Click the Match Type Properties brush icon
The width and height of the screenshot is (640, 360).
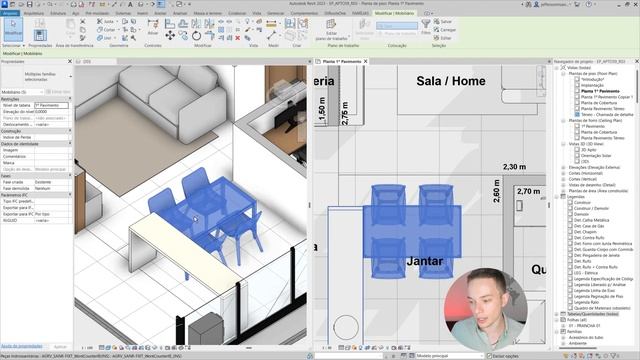[83, 38]
